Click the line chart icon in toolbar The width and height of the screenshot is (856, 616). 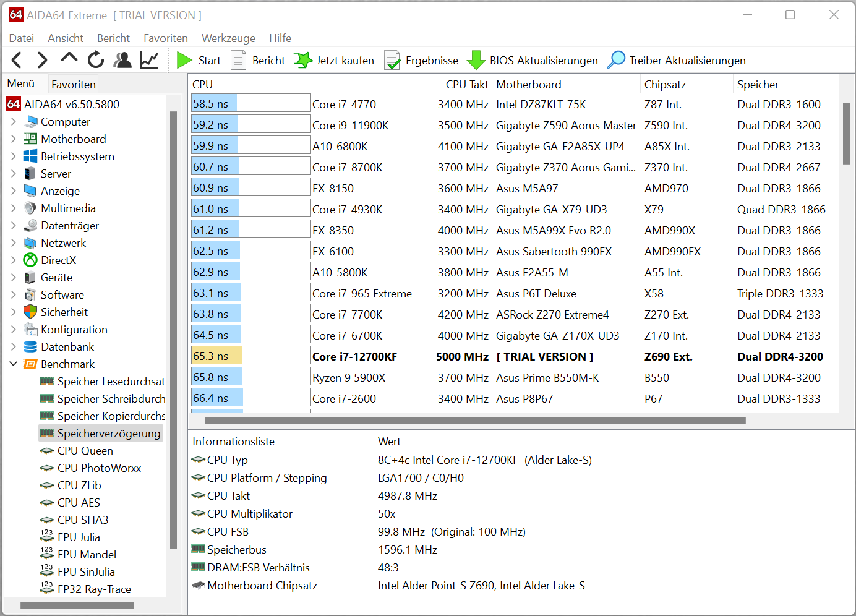pyautogui.click(x=149, y=60)
